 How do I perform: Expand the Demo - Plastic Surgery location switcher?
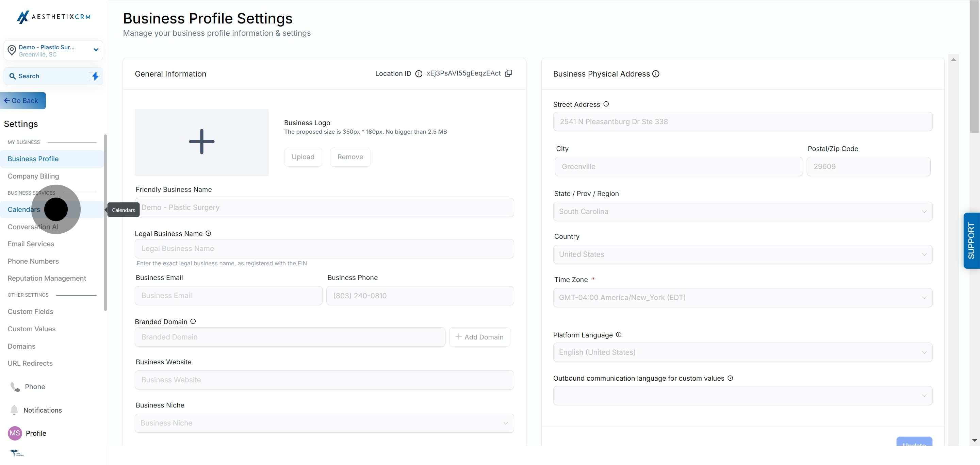pos(96,50)
